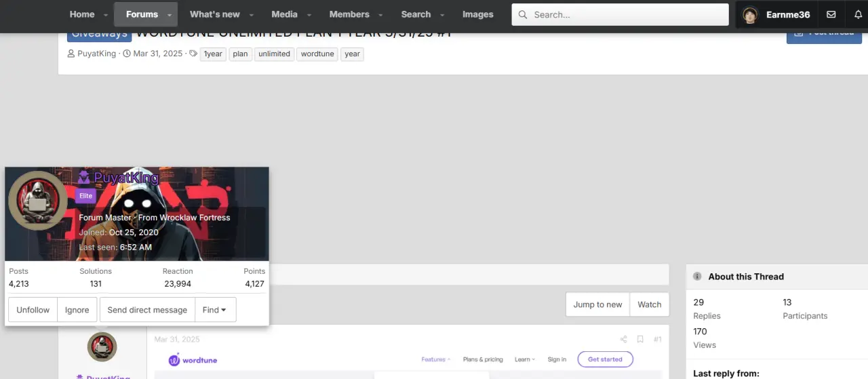Open the Forums tab
The image size is (868, 379).
pyautogui.click(x=142, y=14)
